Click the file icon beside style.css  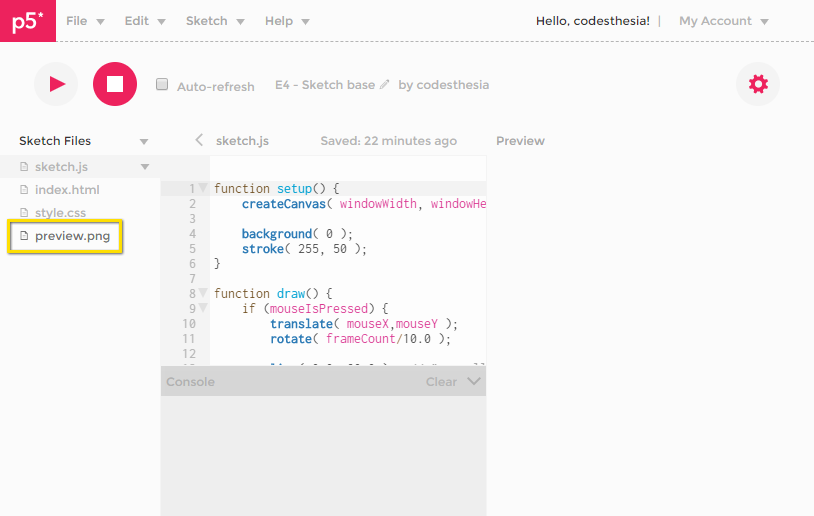coord(25,213)
